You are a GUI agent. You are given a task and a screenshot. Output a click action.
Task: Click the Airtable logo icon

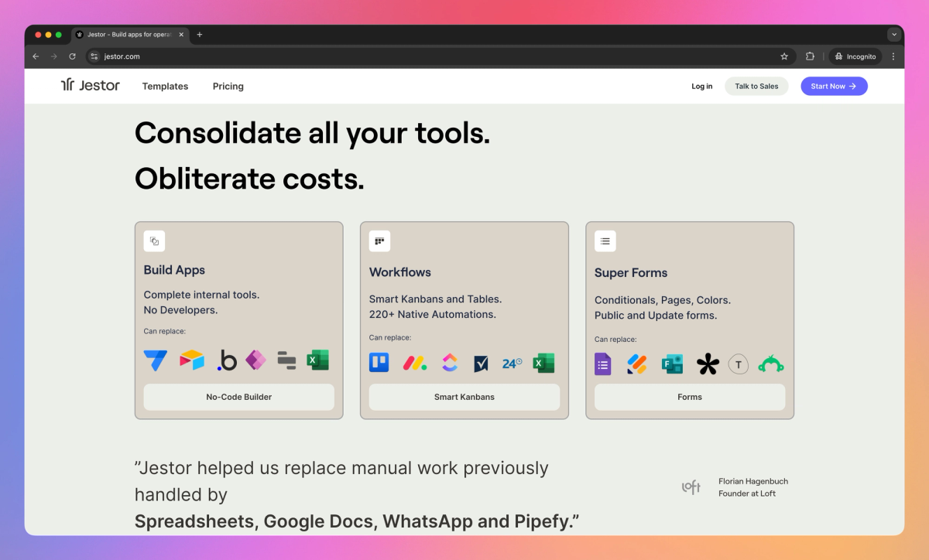(191, 360)
